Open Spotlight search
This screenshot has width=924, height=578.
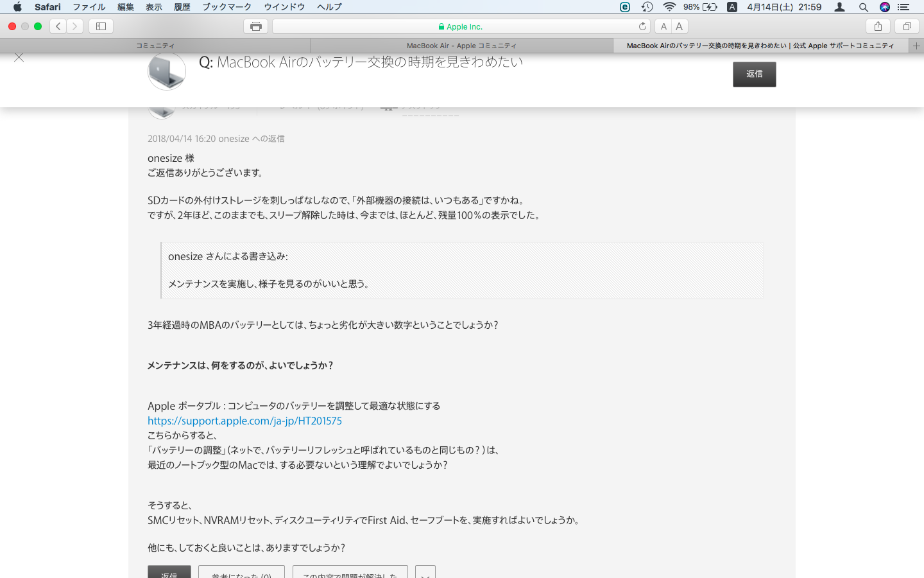coord(864,7)
